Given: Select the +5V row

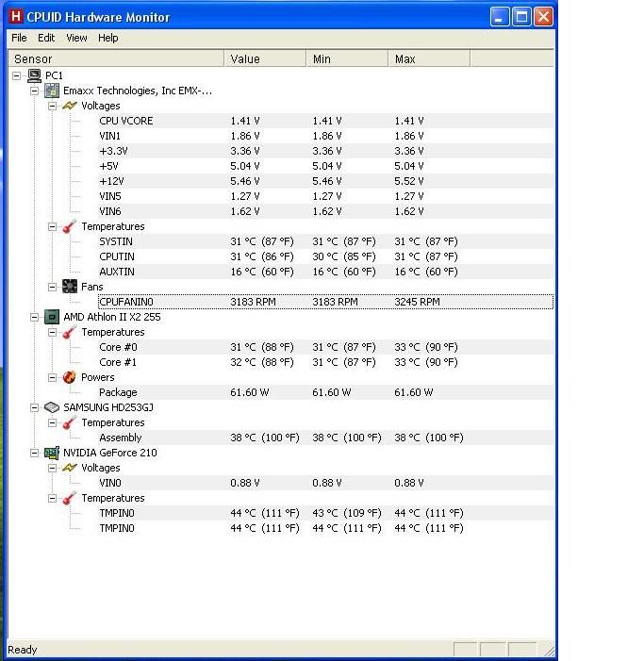Looking at the screenshot, I should point(325,166).
